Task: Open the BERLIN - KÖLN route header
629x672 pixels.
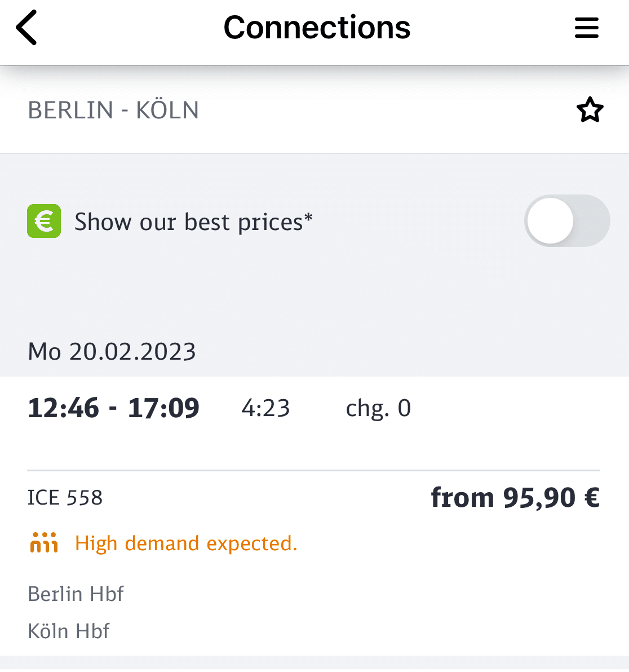Action: (x=113, y=110)
